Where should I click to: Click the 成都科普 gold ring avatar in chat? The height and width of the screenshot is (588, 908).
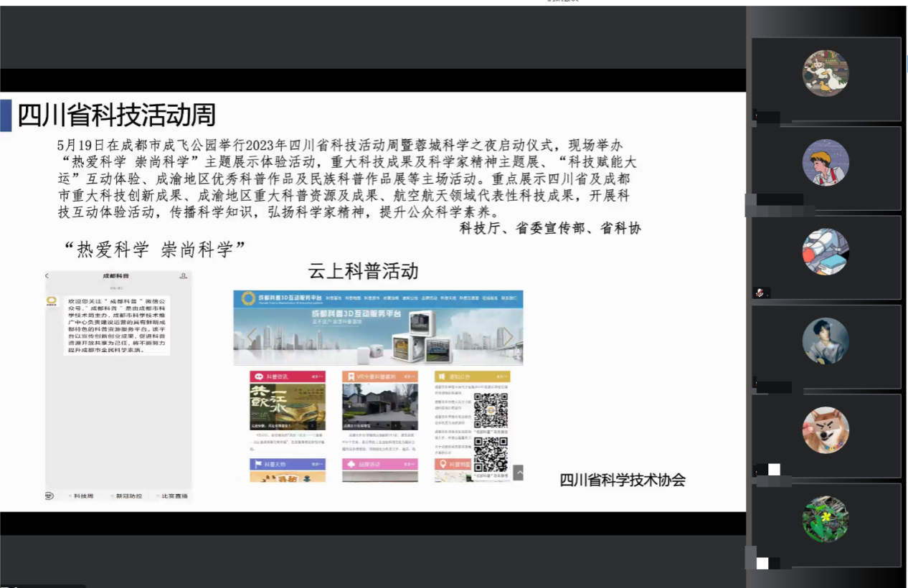[52, 300]
